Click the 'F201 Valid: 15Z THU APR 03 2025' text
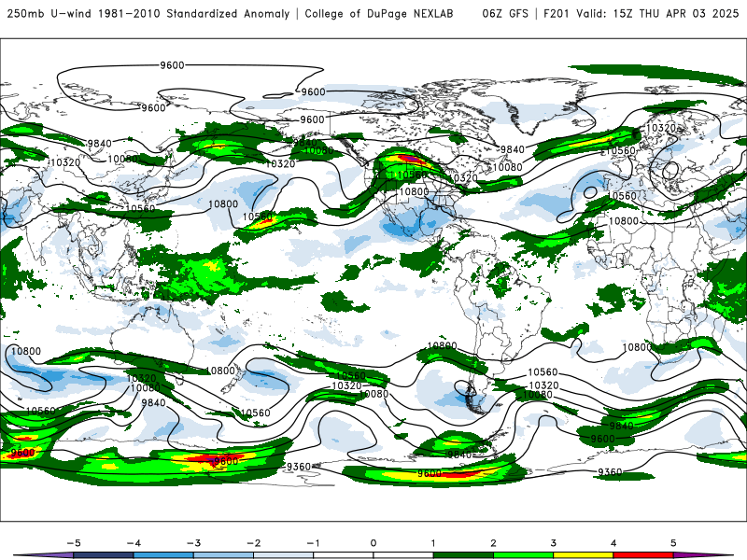The height and width of the screenshot is (560, 747). pyautogui.click(x=641, y=13)
